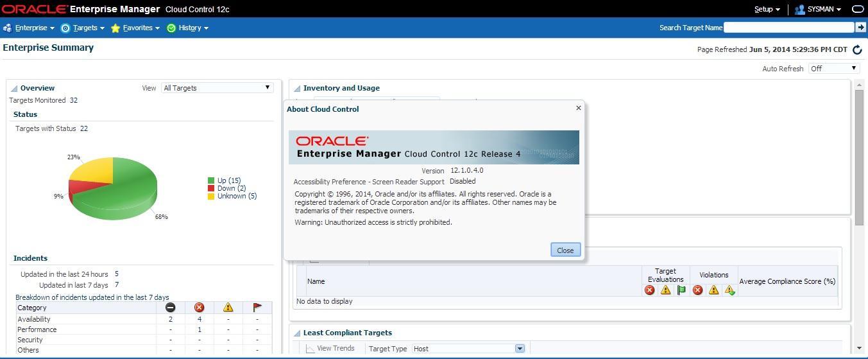Viewport: 868px width, 359px height.
Task: Click the Security category row label
Action: tap(30, 340)
